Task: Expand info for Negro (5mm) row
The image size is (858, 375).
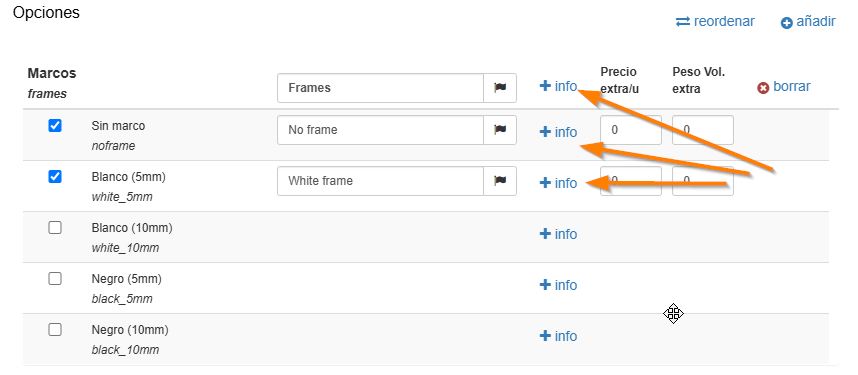Action: tap(558, 285)
